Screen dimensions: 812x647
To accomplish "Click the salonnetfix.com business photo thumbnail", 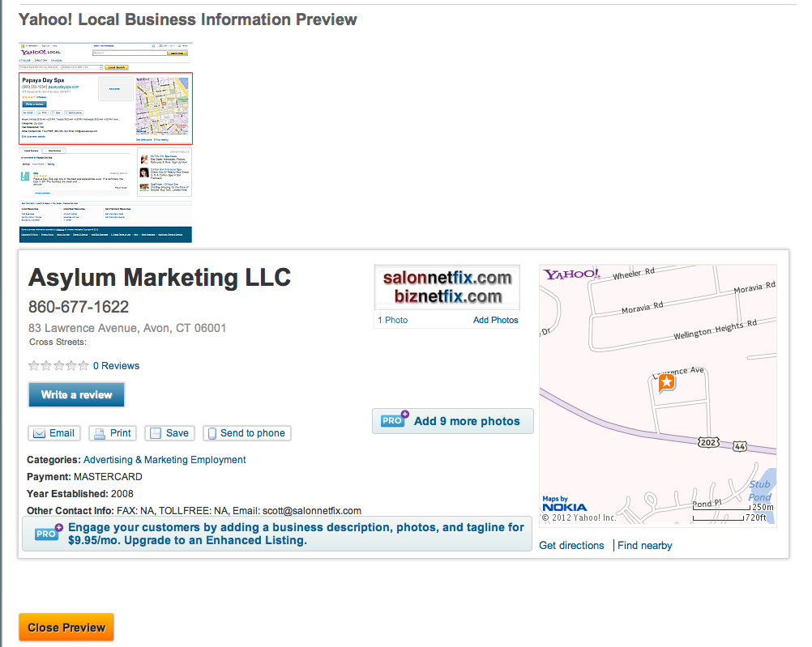I will (447, 287).
